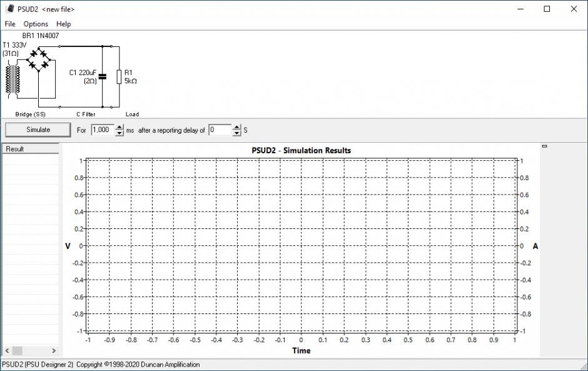This screenshot has height=371, width=588.
Task: Increase reporting delay with up arrow
Action: (x=236, y=127)
